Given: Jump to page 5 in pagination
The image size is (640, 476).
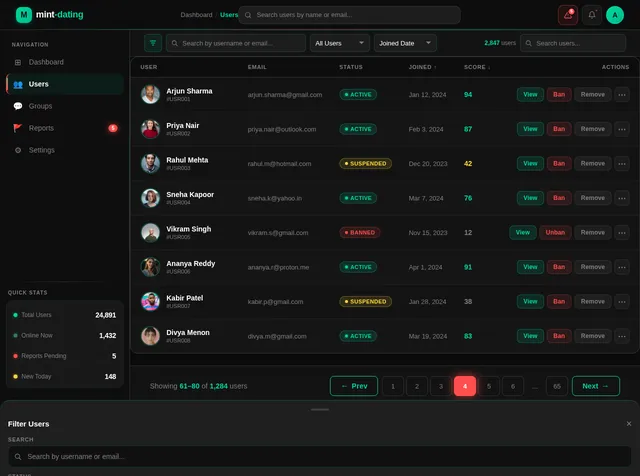Looking at the screenshot, I should (489, 386).
